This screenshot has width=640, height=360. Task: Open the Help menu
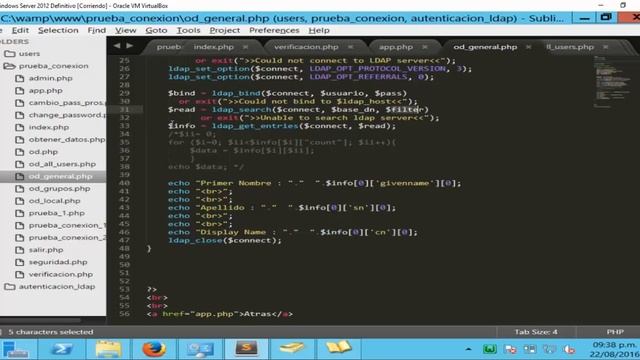click(x=319, y=30)
